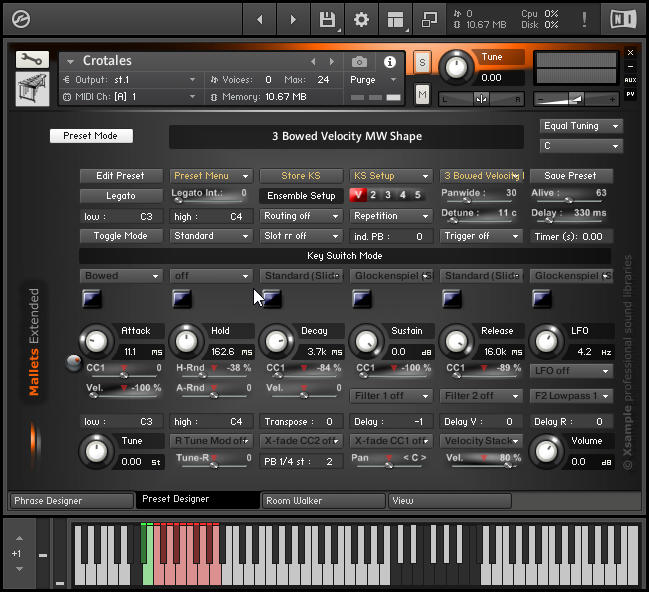The image size is (649, 592).
Task: Click the Store KS button
Action: tap(301, 176)
